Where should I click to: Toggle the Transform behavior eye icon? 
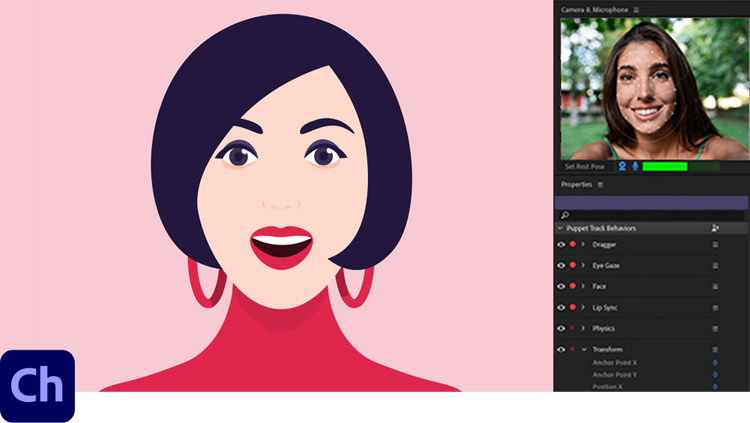[x=561, y=350]
